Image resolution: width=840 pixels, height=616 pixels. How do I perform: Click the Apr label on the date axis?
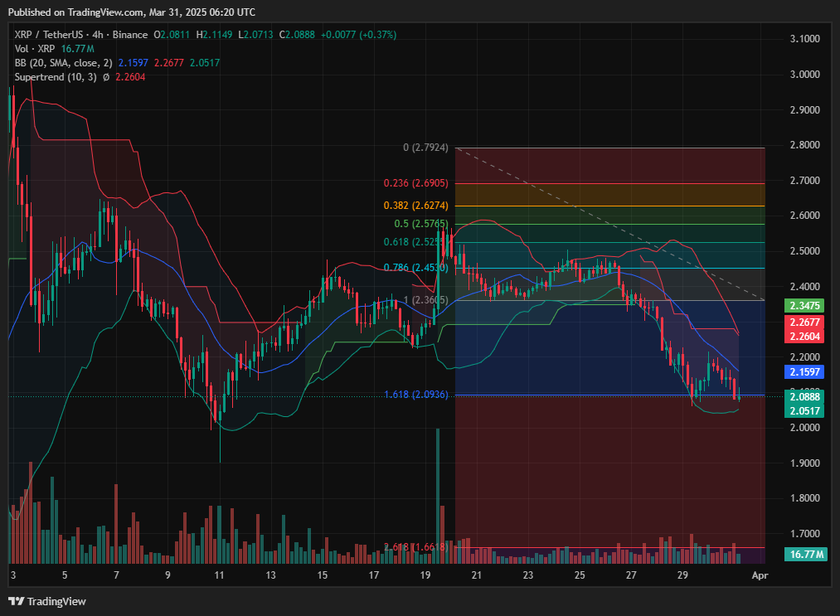pos(757,575)
